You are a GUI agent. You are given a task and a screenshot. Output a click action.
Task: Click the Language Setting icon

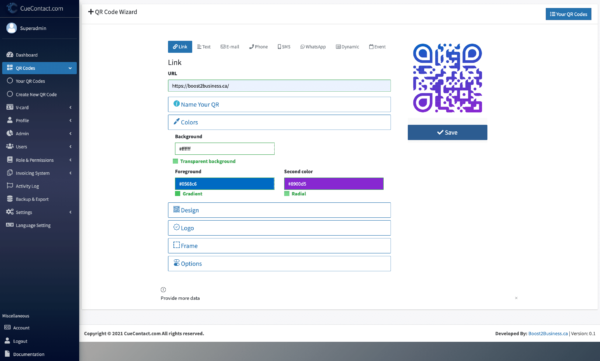tap(10, 225)
